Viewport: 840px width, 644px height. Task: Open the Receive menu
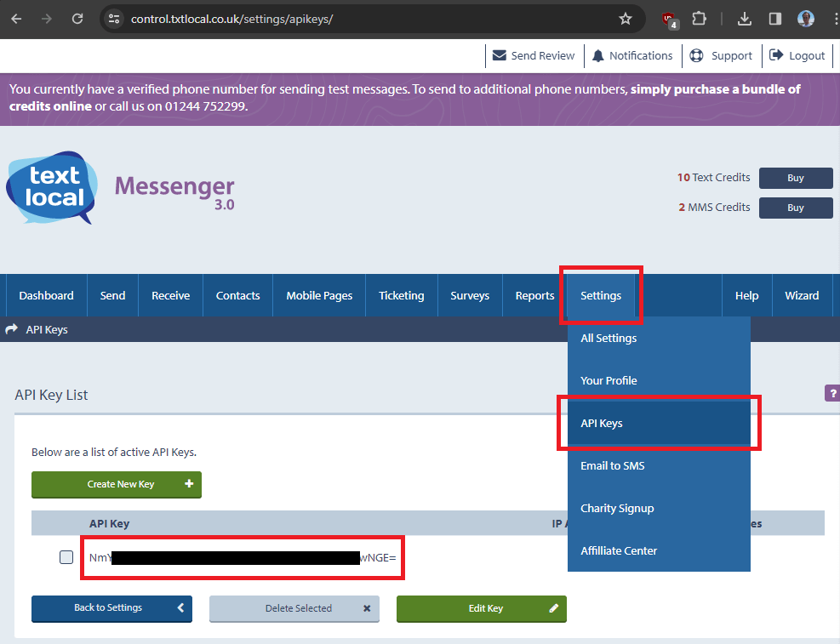[x=171, y=295]
